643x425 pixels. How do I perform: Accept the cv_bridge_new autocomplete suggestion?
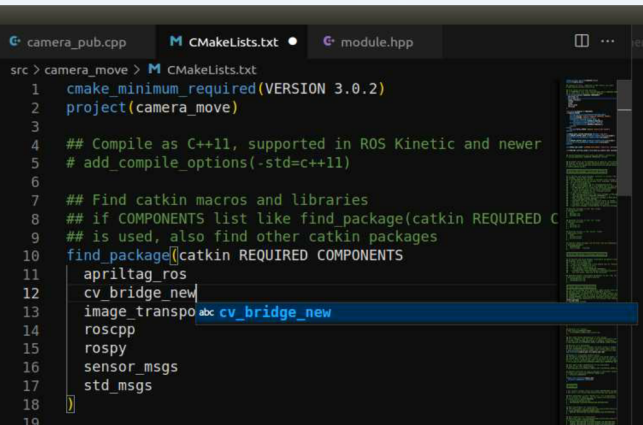275,313
